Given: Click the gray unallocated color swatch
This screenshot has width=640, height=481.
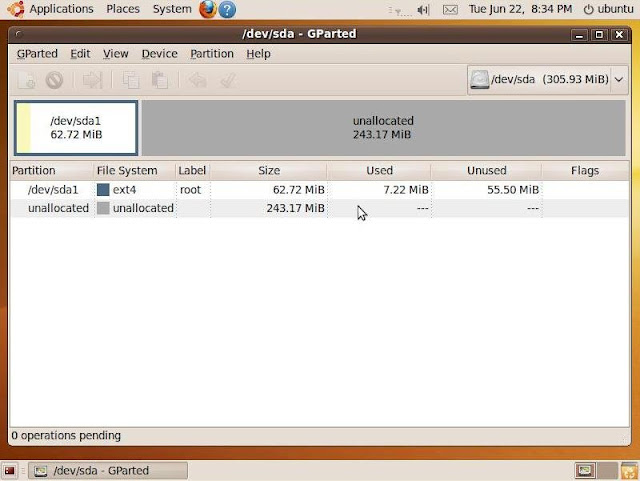Looking at the screenshot, I should click(103, 208).
